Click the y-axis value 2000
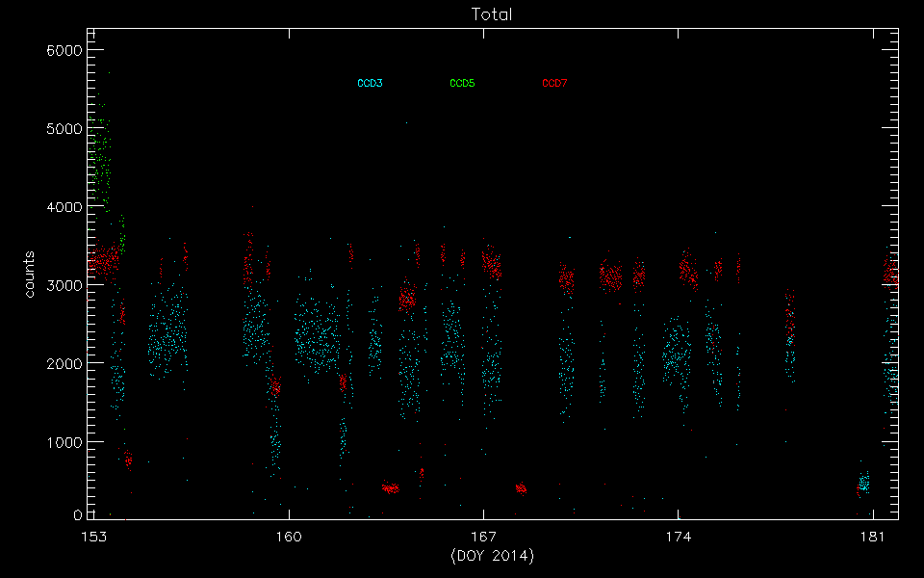The image size is (924, 578). 64,364
